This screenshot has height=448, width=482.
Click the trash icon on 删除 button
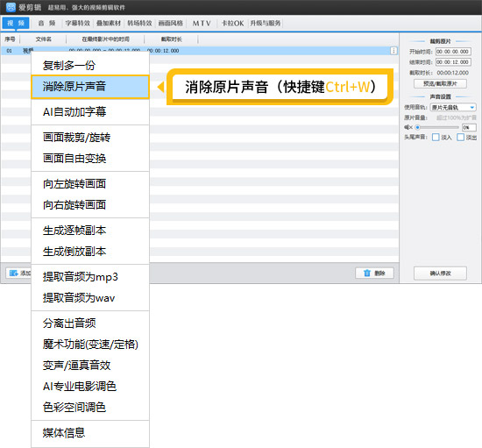tap(367, 273)
